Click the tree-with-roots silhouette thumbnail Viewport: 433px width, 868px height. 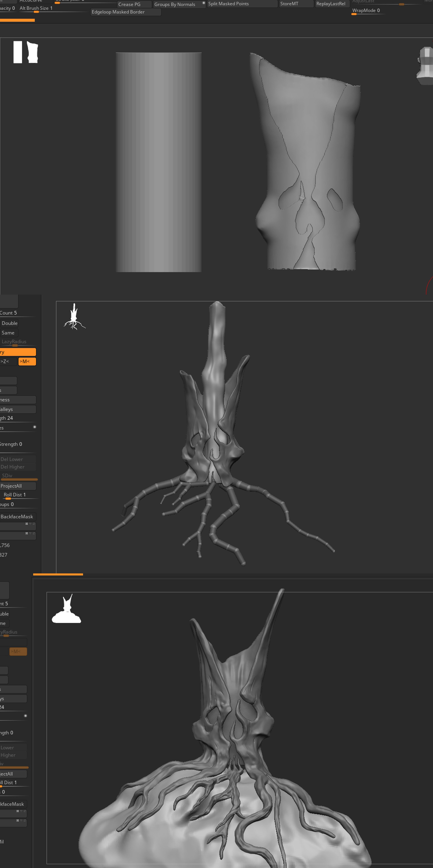[75, 316]
